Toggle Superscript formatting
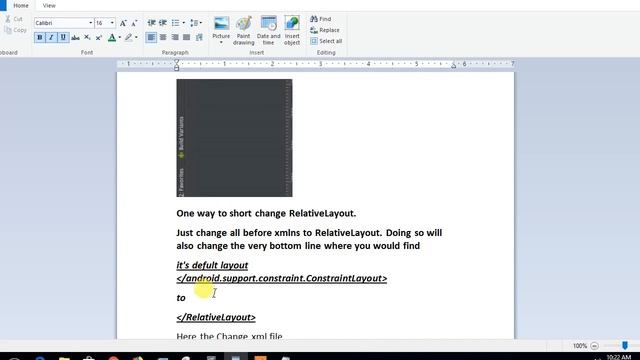The width and height of the screenshot is (640, 360). coord(98,38)
